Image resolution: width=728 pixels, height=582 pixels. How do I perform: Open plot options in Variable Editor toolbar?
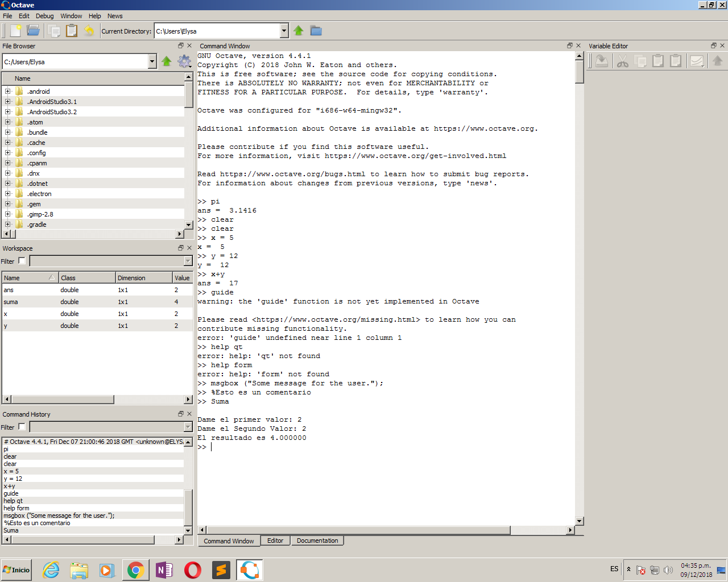[x=697, y=61]
